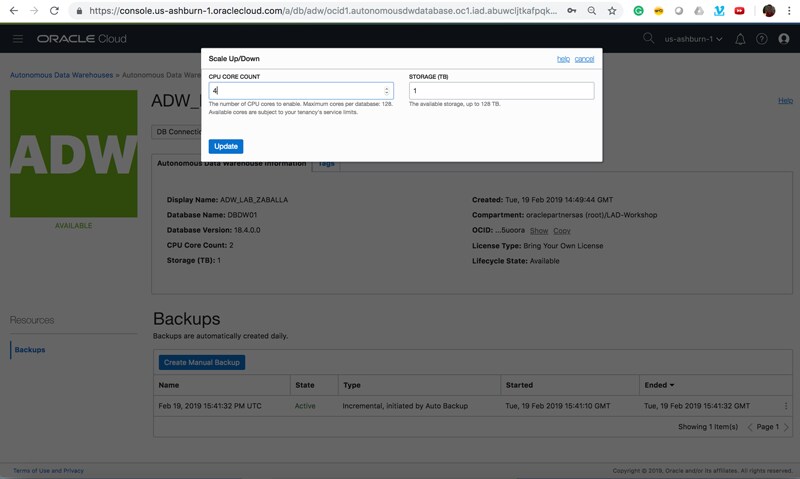Click the green ADW database thumbnail
The image size is (800, 479).
73,154
